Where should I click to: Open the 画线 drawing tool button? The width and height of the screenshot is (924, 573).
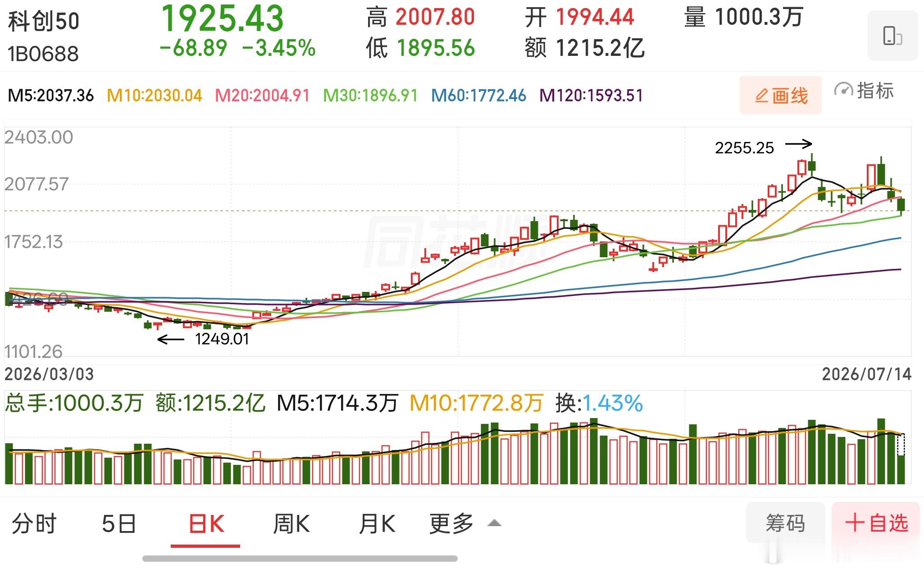780,95
